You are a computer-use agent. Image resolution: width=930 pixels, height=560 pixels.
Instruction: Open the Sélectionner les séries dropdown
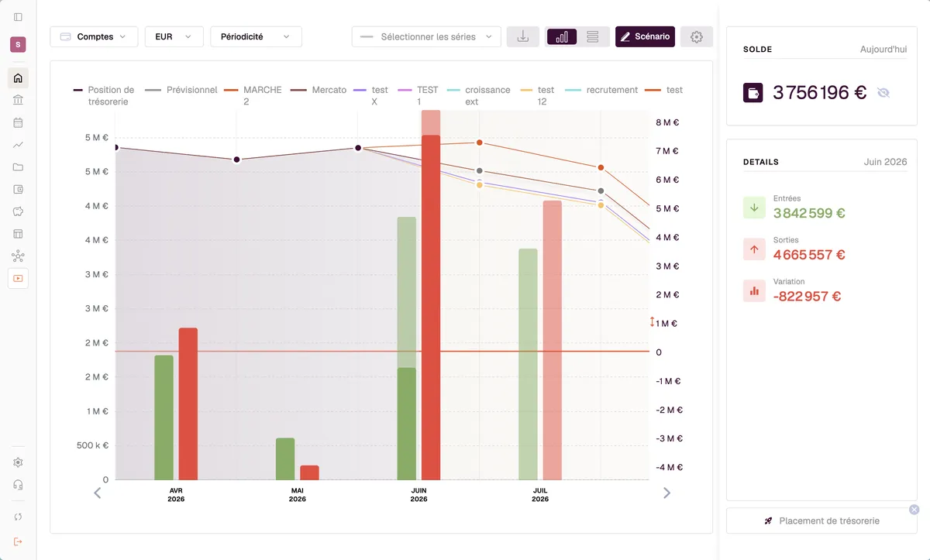[x=426, y=36]
